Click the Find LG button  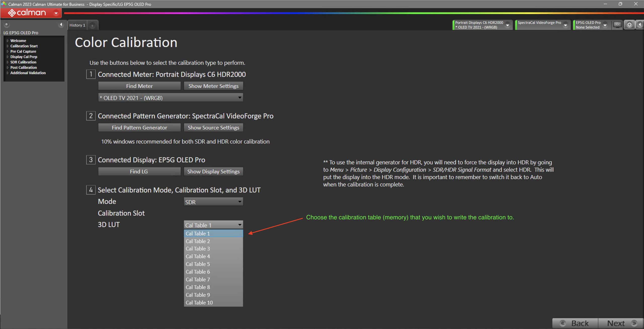[x=139, y=172]
